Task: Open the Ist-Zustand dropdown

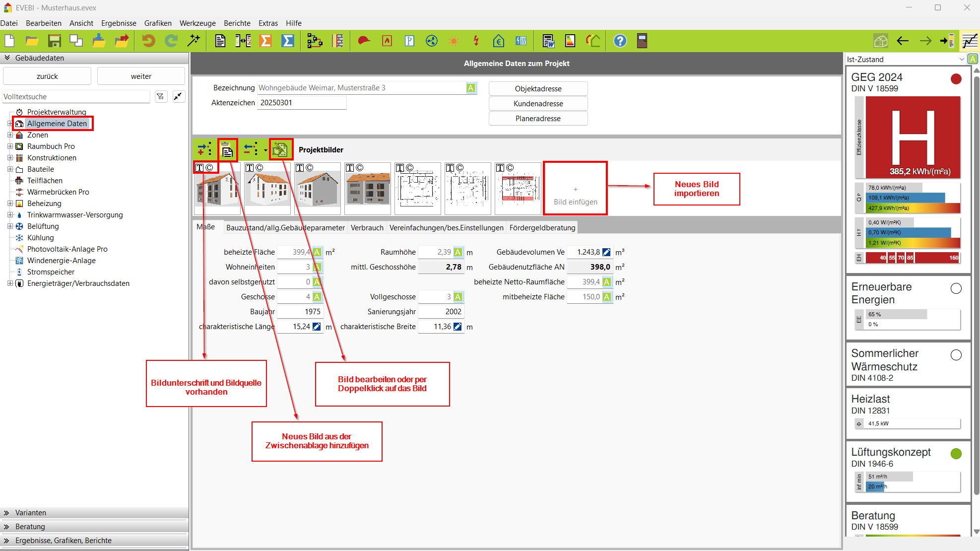Action: pos(961,60)
